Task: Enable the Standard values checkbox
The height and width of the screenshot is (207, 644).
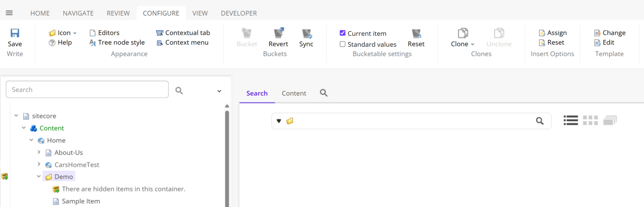Action: (x=342, y=44)
